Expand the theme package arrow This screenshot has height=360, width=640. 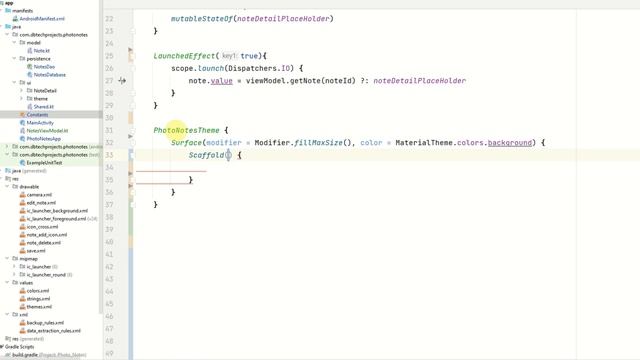pyautogui.click(x=21, y=98)
